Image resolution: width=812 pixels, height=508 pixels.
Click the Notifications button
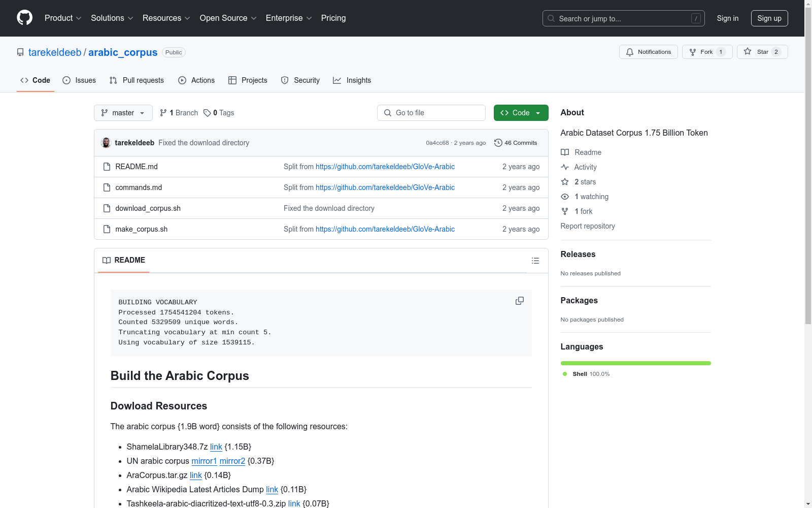tap(649, 52)
